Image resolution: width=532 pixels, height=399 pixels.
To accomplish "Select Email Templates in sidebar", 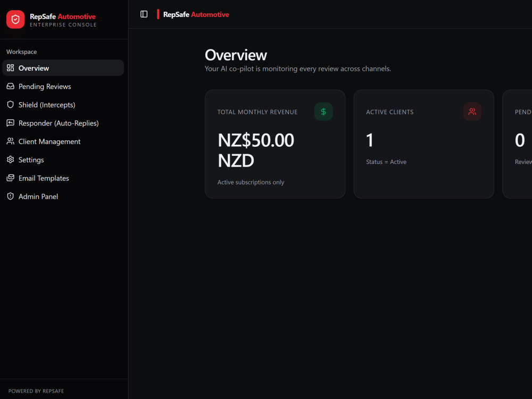I will coord(63,178).
